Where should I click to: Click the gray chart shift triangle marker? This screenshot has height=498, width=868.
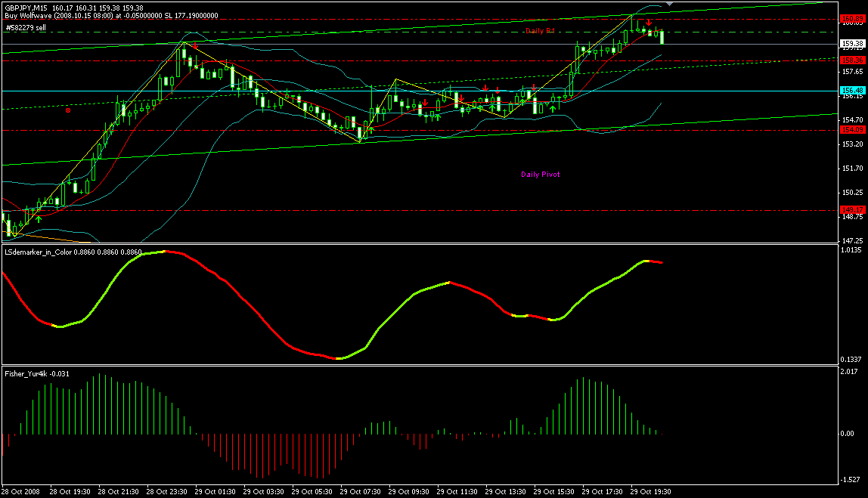point(668,5)
